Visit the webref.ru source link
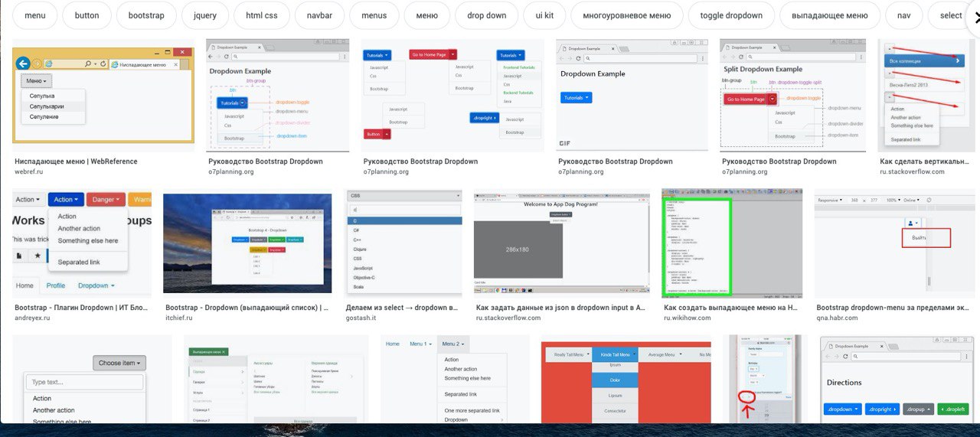The height and width of the screenshot is (437, 980). (x=30, y=171)
